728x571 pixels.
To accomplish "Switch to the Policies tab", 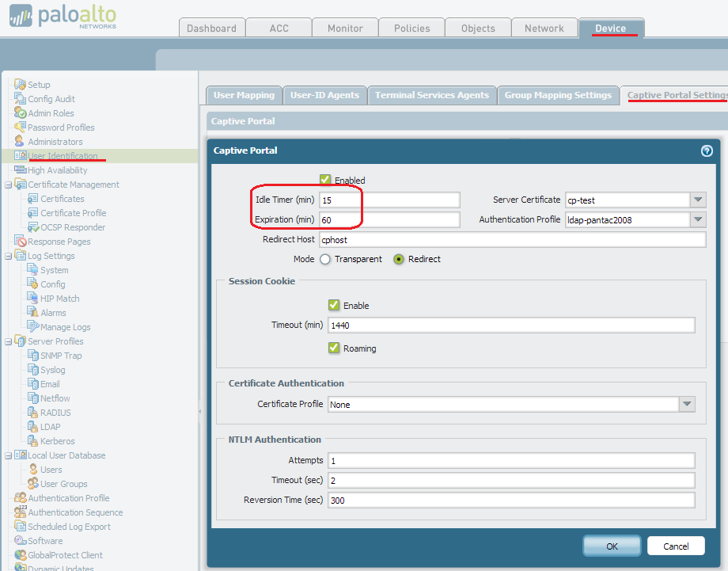I will pos(411,28).
